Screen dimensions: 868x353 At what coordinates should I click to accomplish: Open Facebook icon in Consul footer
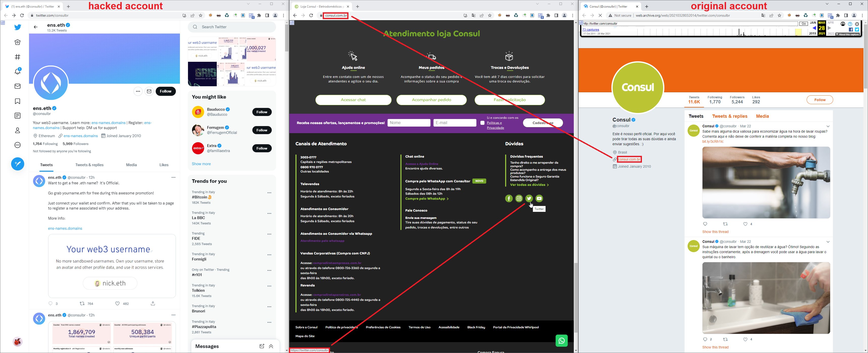point(509,198)
